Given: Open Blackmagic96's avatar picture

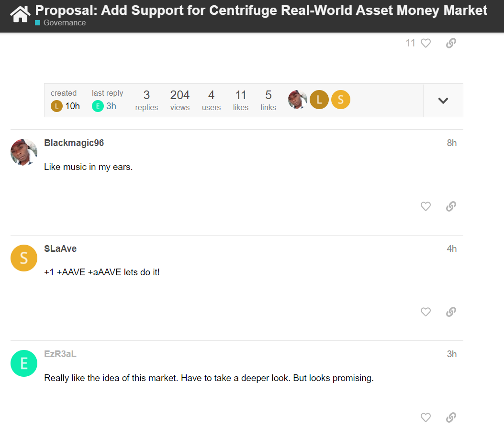Looking at the screenshot, I should pyautogui.click(x=23, y=152).
